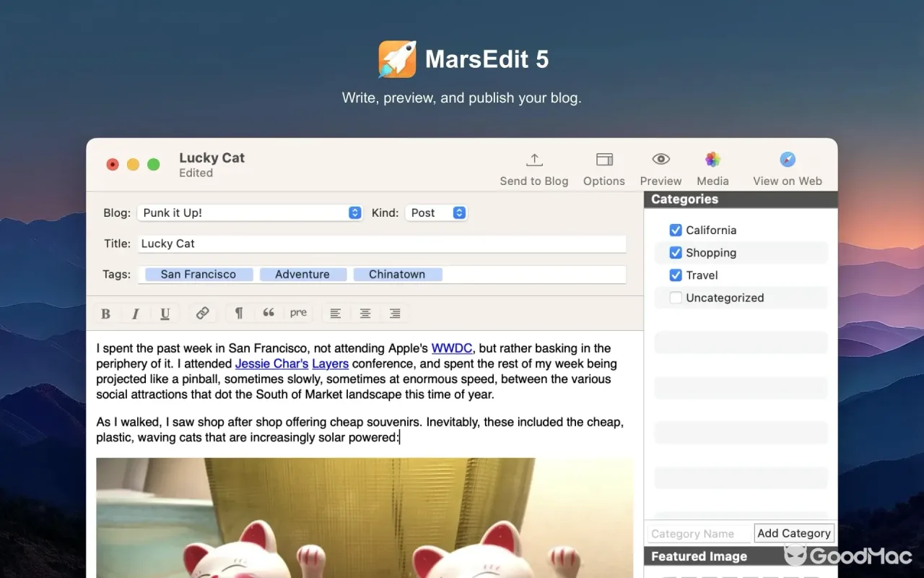Click the Title field containing Lucky Cat
The height and width of the screenshot is (578, 924).
[x=382, y=243]
